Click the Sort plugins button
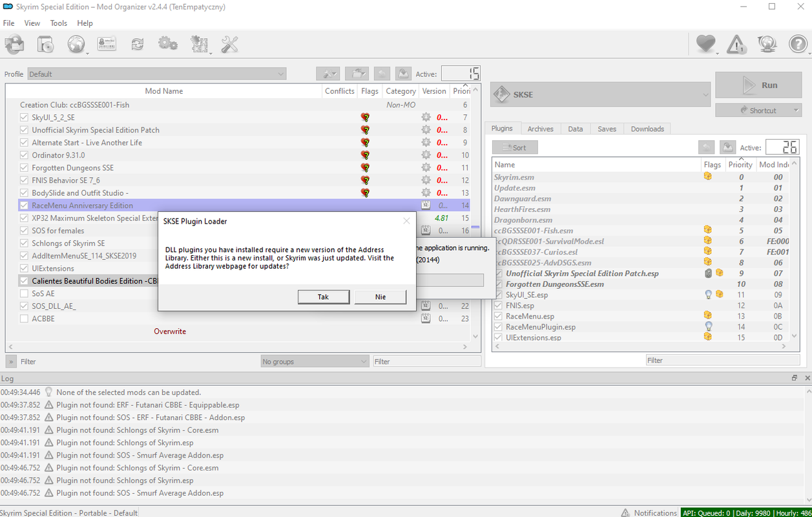 [x=515, y=147]
